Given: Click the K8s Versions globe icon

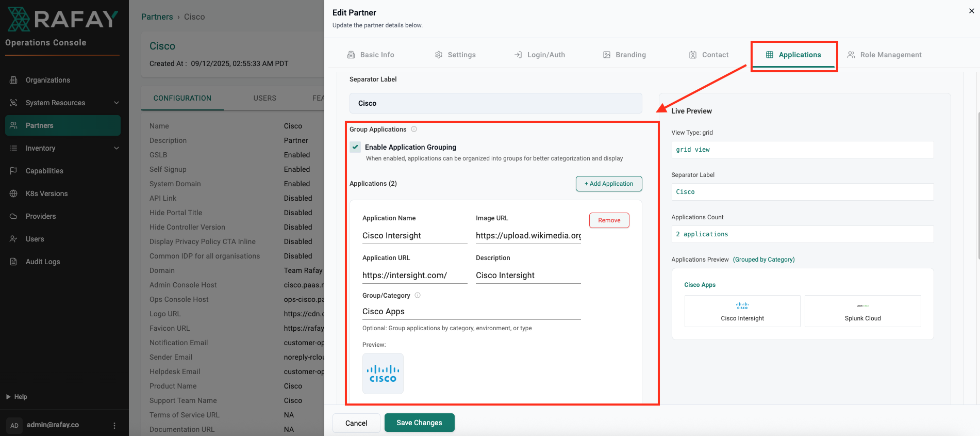Looking at the screenshot, I should pyautogui.click(x=14, y=193).
